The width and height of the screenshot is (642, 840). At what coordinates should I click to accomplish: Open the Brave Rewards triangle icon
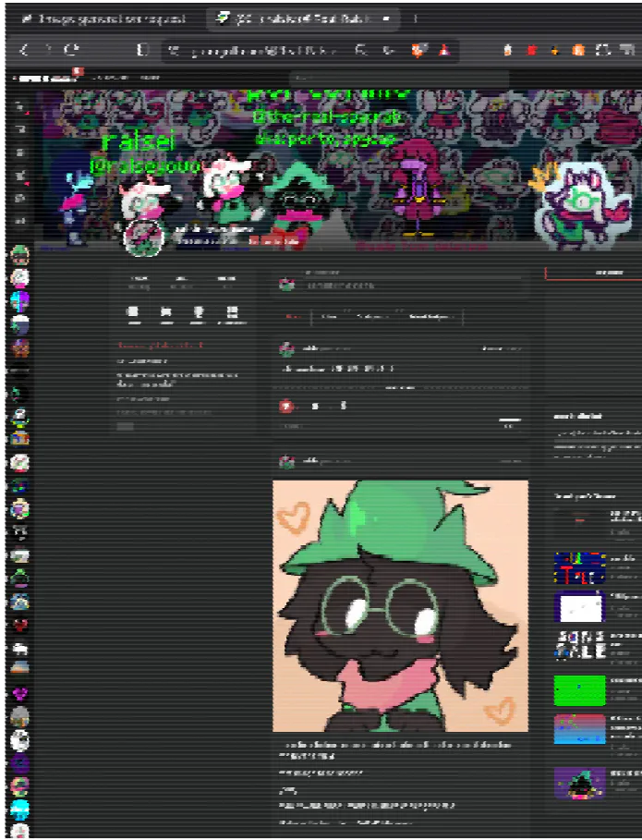tap(444, 50)
